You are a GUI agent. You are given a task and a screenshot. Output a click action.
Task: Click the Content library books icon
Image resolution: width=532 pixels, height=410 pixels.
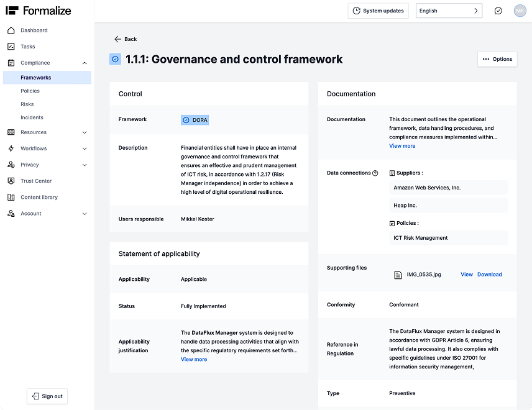pos(11,198)
